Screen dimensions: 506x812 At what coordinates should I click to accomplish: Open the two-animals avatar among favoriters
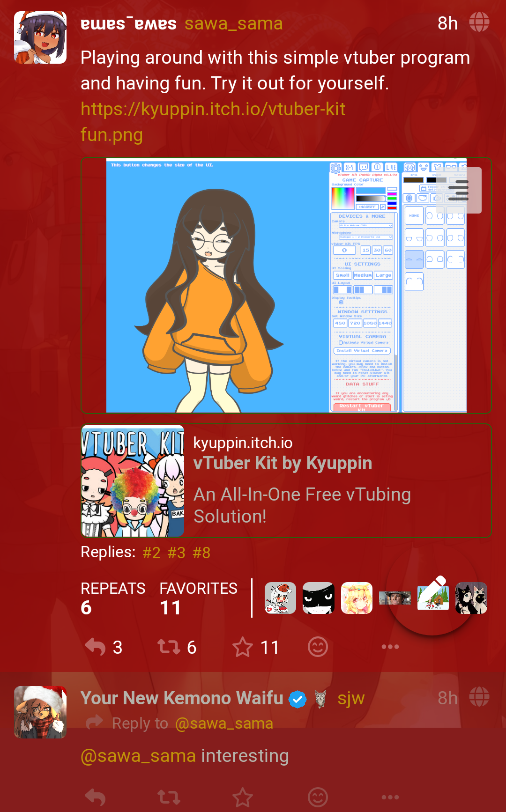click(x=471, y=598)
